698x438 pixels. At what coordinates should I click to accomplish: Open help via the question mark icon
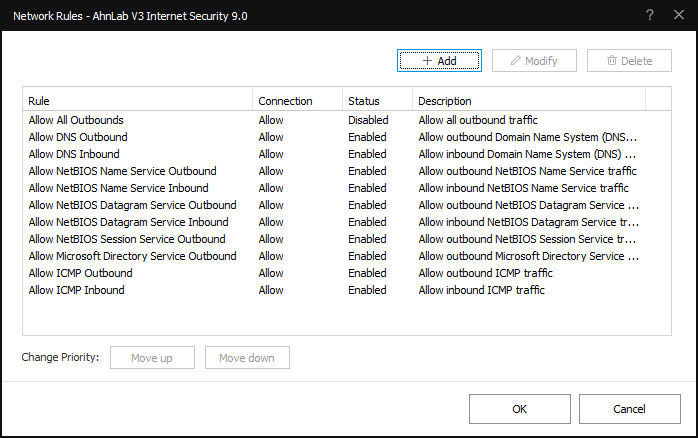(x=649, y=15)
